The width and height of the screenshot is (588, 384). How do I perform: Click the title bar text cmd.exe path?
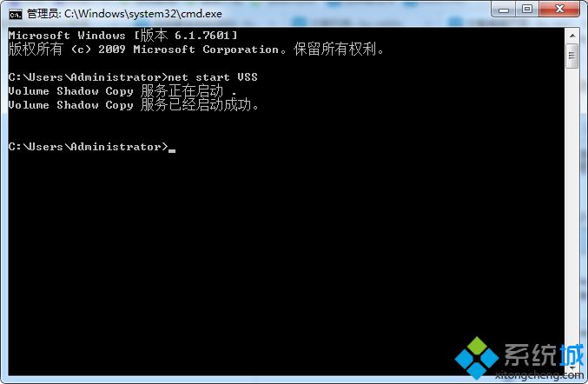pyautogui.click(x=124, y=14)
